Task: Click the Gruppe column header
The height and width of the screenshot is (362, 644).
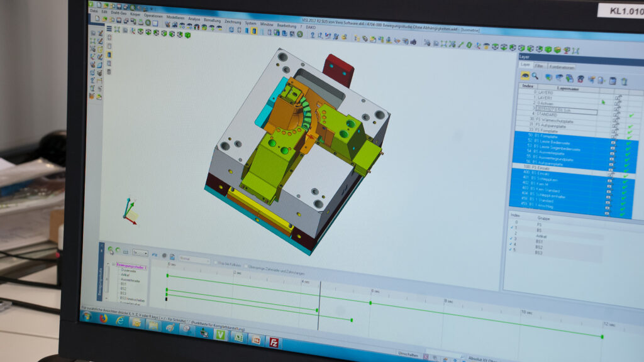Action: click(543, 218)
